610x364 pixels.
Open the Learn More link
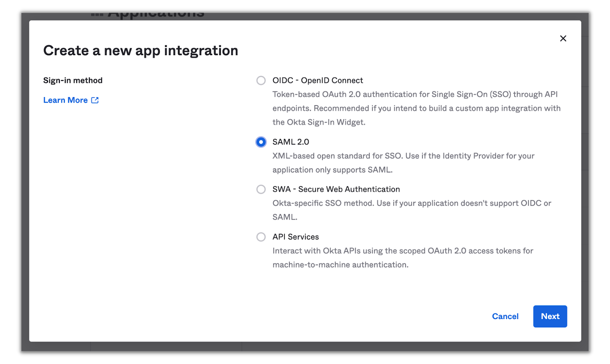[x=66, y=100]
